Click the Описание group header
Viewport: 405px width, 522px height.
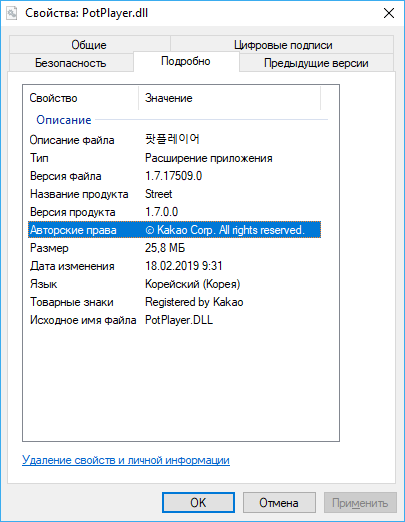coord(64,120)
